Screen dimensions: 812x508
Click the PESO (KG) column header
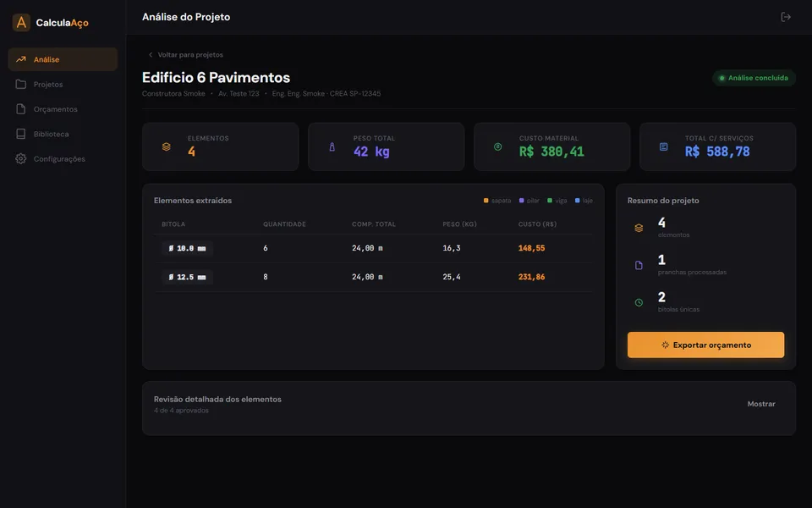point(460,224)
